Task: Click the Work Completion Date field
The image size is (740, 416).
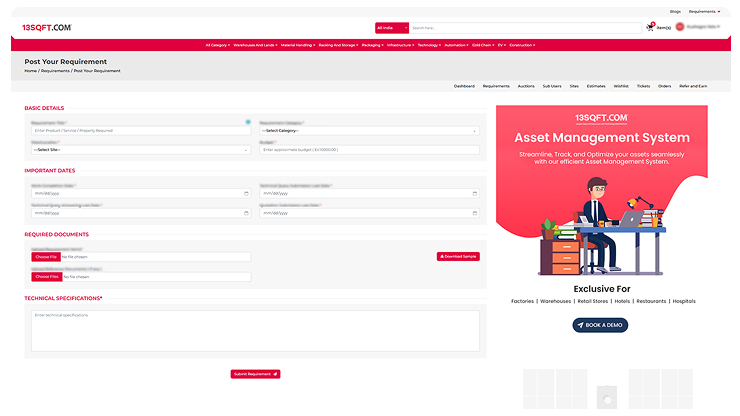Action: [141, 194]
